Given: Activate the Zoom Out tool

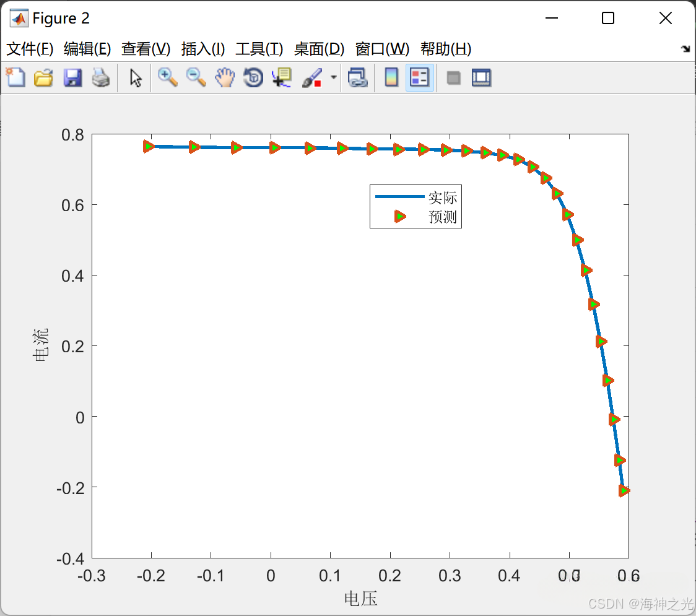Looking at the screenshot, I should pyautogui.click(x=196, y=77).
